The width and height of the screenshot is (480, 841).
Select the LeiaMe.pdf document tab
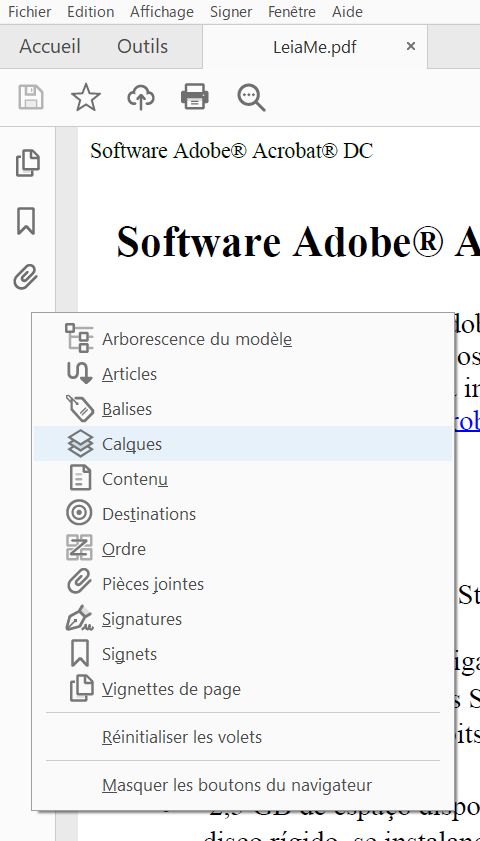[315, 47]
